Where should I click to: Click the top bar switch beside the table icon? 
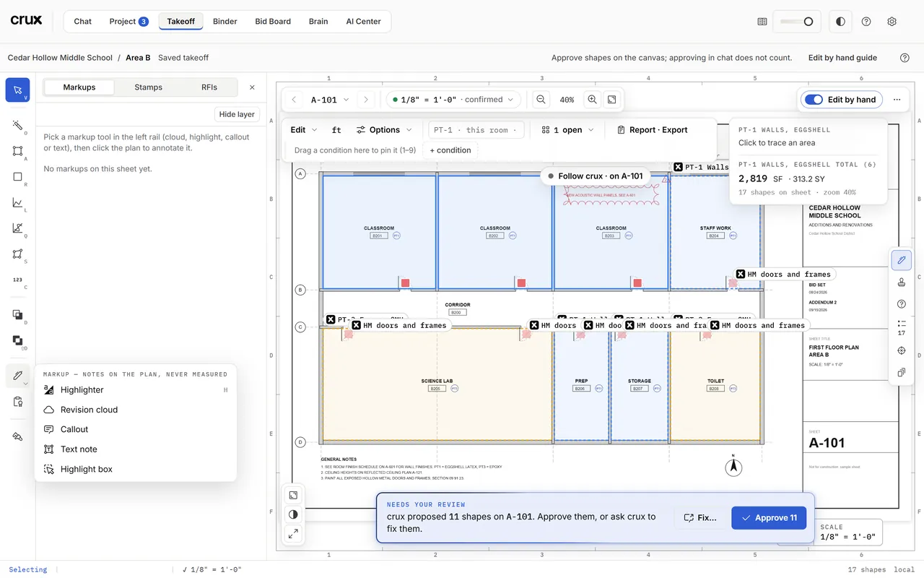coord(797,22)
